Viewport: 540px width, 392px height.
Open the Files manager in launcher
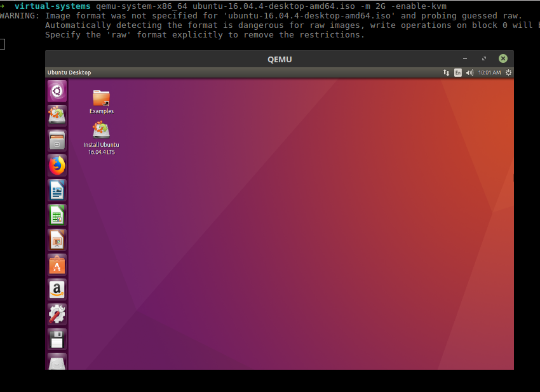[x=57, y=140]
